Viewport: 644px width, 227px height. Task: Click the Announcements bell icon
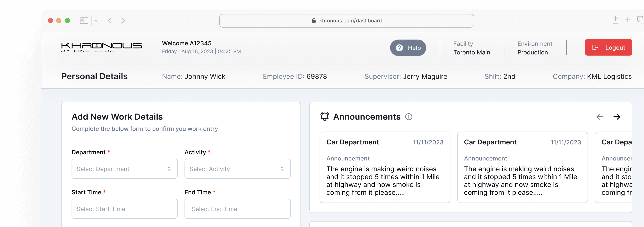tap(324, 116)
